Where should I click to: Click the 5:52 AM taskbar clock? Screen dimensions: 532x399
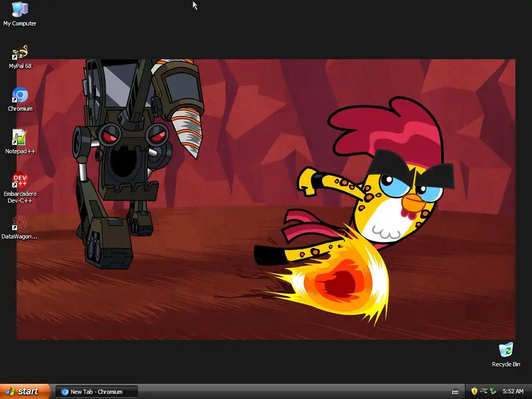click(x=513, y=391)
